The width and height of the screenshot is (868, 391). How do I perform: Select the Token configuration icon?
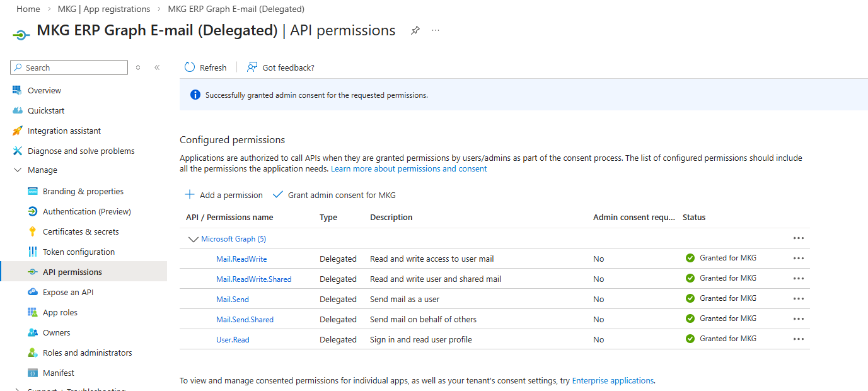pyautogui.click(x=33, y=252)
